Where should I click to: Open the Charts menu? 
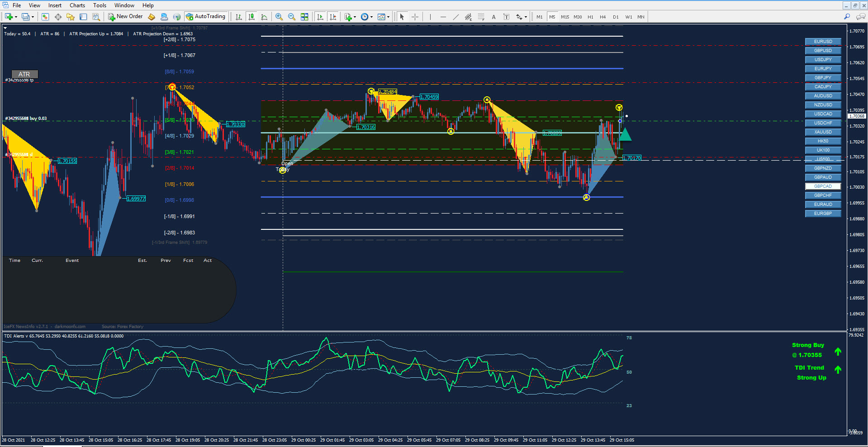pyautogui.click(x=77, y=5)
